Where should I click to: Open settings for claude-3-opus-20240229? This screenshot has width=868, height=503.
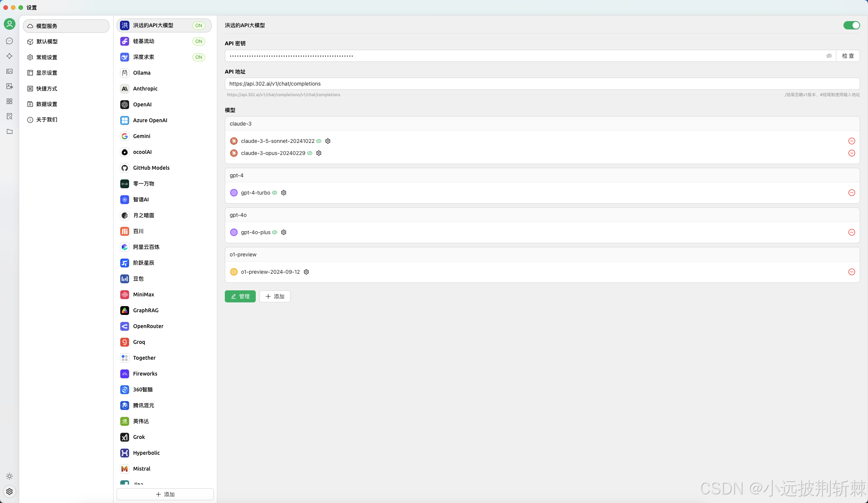pyautogui.click(x=319, y=153)
